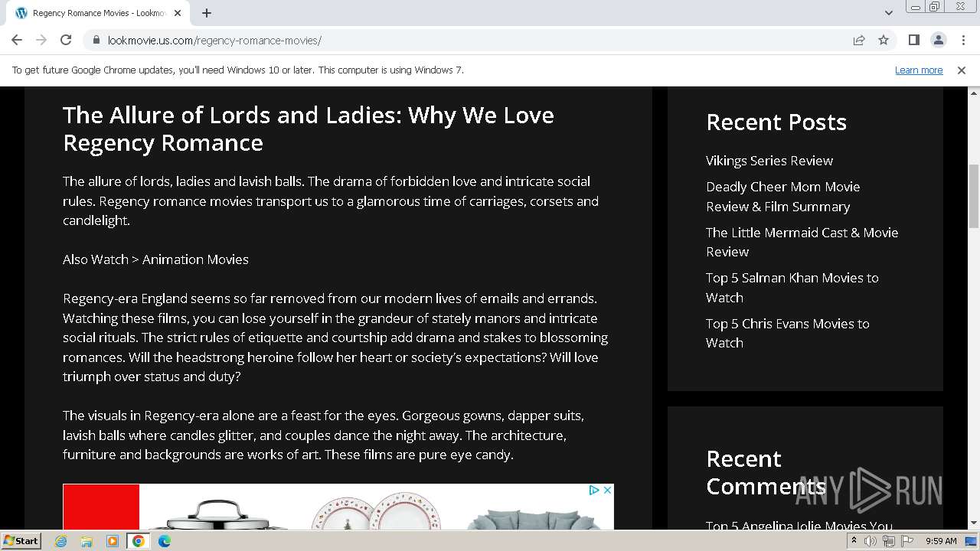Open Windows Explorer from the taskbar
The height and width of the screenshot is (551, 980).
[87, 541]
